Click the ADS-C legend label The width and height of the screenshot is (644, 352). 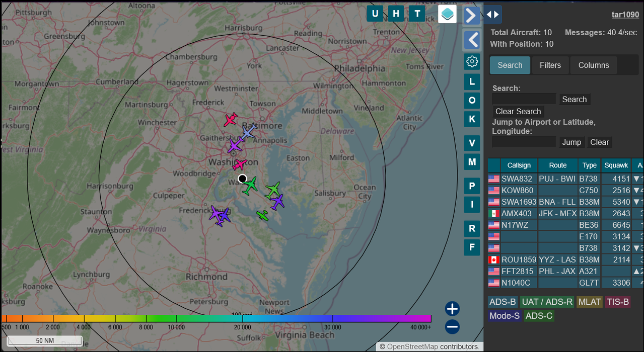[539, 316]
